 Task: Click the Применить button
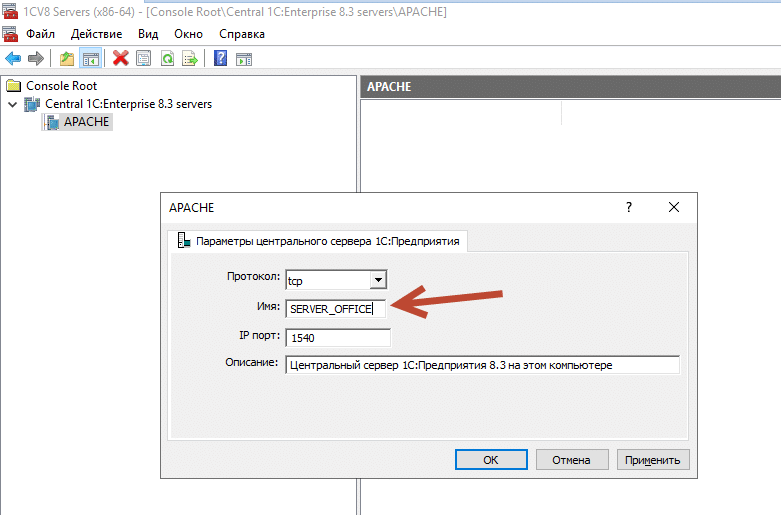click(653, 460)
